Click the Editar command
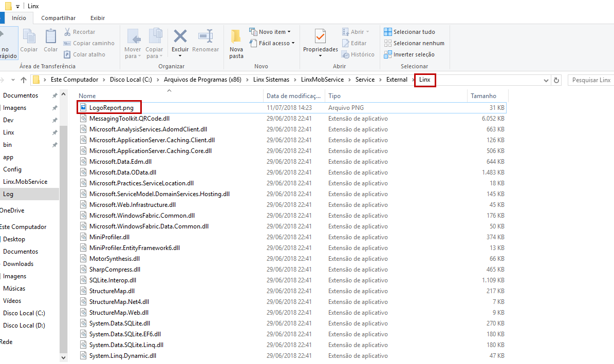Image resolution: width=614 pixels, height=364 pixels. 355,43
